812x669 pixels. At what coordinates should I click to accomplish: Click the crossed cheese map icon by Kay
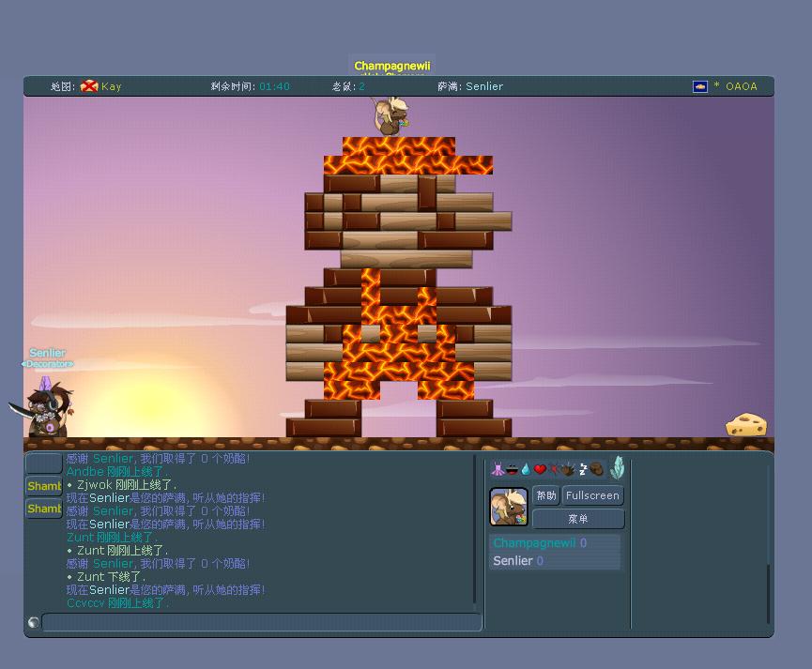click(x=89, y=86)
